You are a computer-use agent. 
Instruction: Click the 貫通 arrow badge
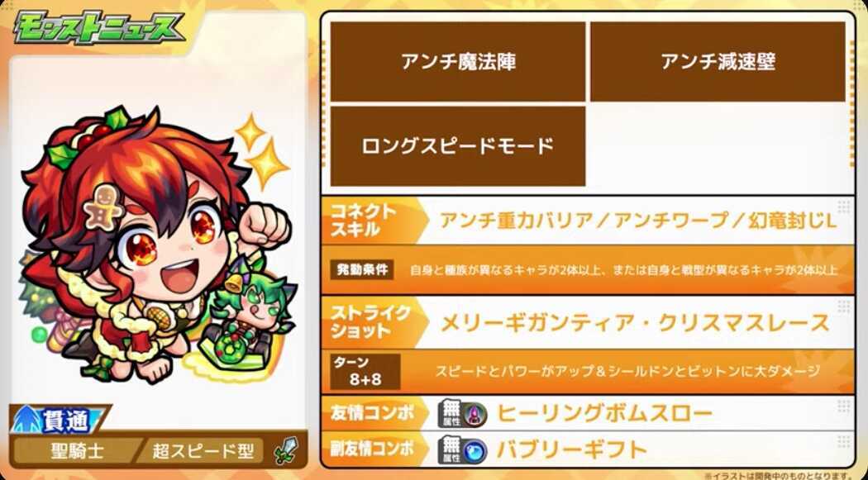pyautogui.click(x=60, y=421)
